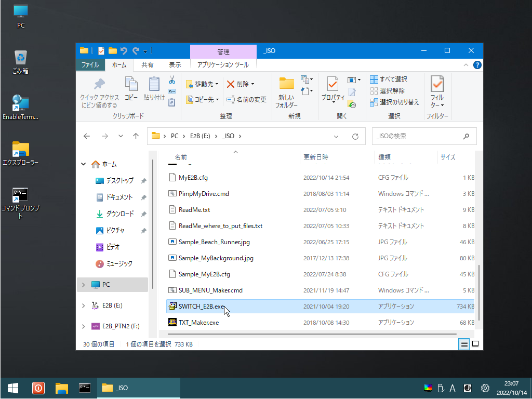Open the Application Tools tab

223,65
